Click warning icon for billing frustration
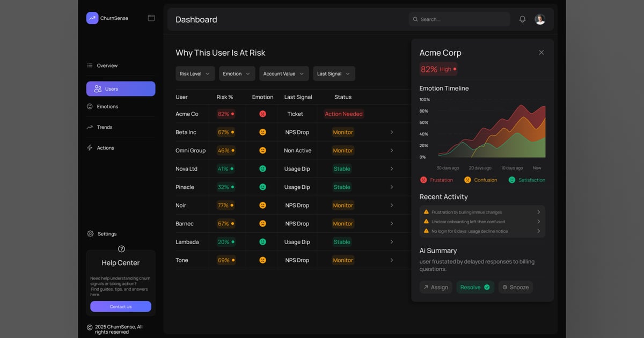The image size is (644, 338). click(x=427, y=212)
